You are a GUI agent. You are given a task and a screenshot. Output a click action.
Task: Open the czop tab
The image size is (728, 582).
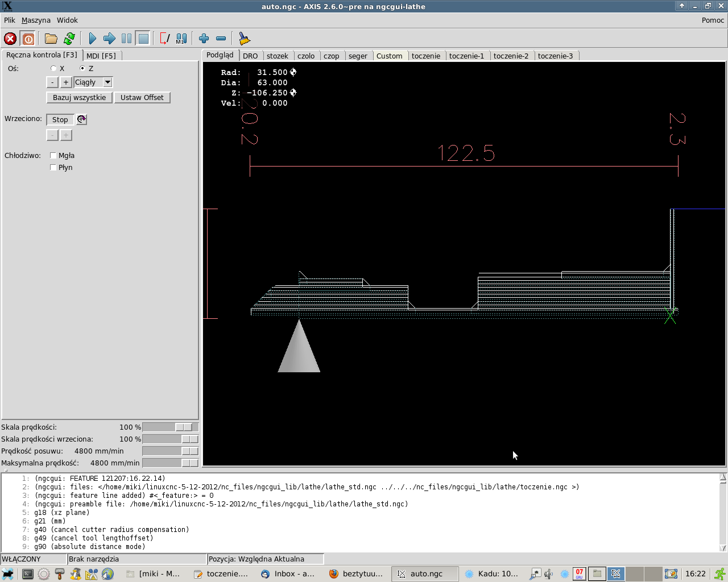pyautogui.click(x=332, y=56)
